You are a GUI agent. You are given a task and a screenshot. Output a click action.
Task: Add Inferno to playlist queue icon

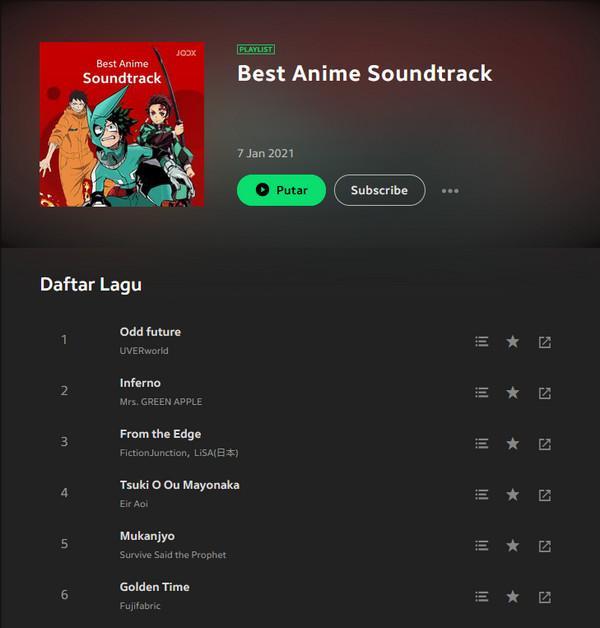[481, 392]
